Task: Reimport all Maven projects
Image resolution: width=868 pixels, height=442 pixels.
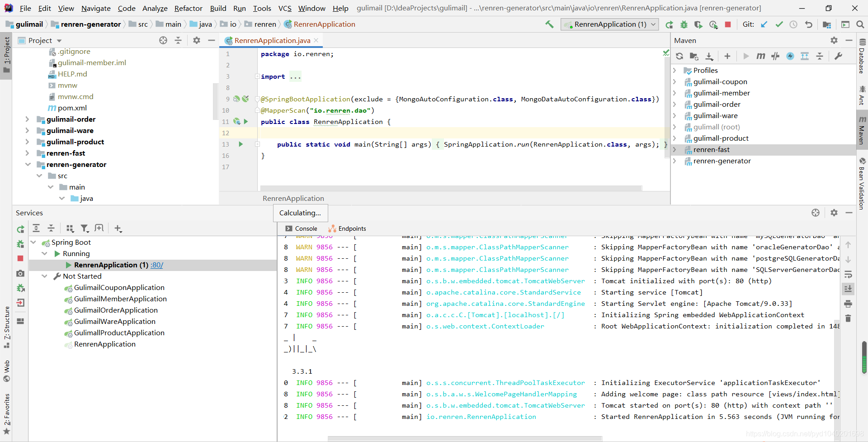Action: [679, 56]
